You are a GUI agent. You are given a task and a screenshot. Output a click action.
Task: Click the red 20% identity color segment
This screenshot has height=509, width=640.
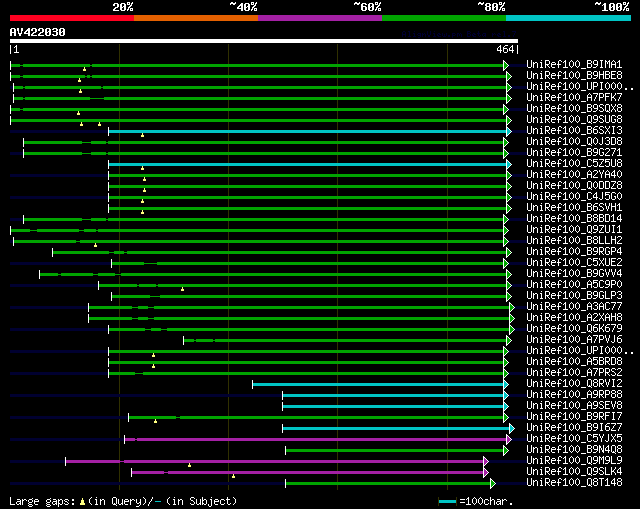pos(72,18)
